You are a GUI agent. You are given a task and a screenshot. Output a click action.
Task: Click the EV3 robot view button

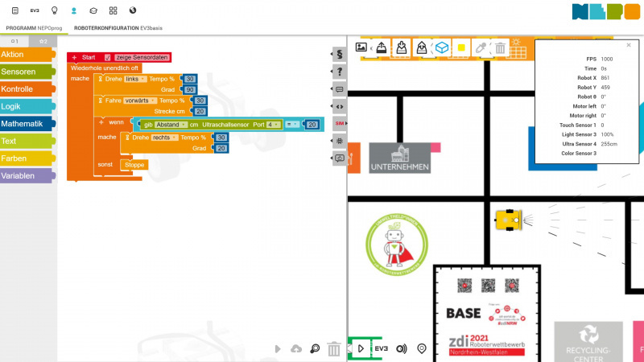click(x=381, y=348)
